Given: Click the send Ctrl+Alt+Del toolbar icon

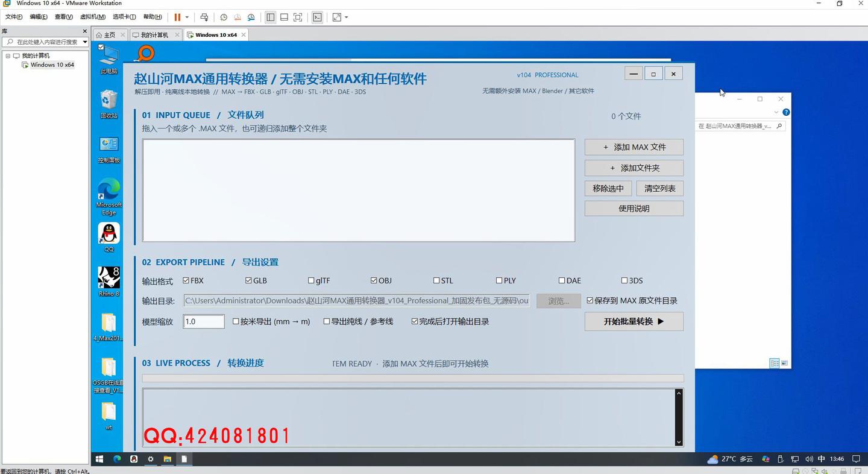Looking at the screenshot, I should tap(204, 17).
